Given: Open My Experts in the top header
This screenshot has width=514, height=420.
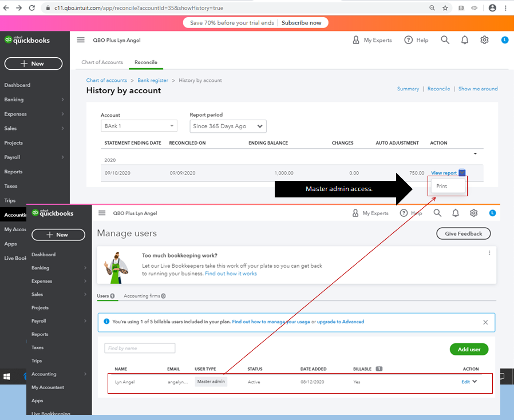Looking at the screenshot, I should pyautogui.click(x=372, y=40).
